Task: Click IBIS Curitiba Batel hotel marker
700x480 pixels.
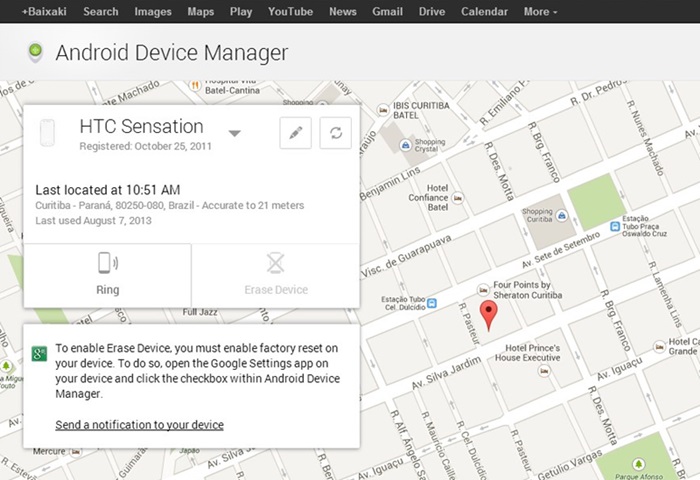Action: [x=383, y=110]
